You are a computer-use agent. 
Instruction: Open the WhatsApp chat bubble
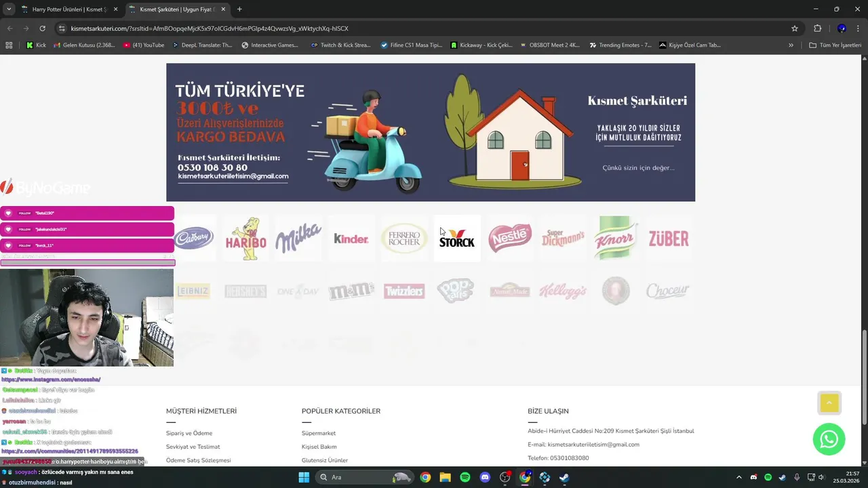coord(829,439)
